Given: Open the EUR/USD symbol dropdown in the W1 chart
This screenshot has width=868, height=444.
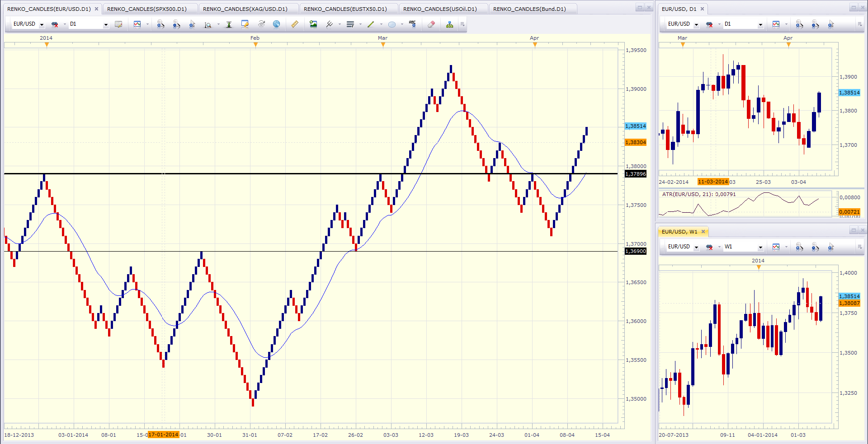Looking at the screenshot, I should (696, 247).
